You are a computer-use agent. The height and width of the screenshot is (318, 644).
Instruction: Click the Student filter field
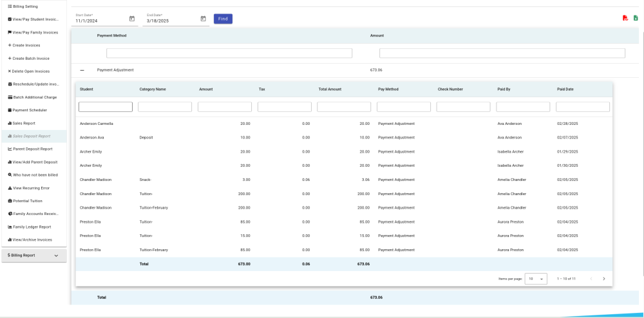click(x=106, y=107)
